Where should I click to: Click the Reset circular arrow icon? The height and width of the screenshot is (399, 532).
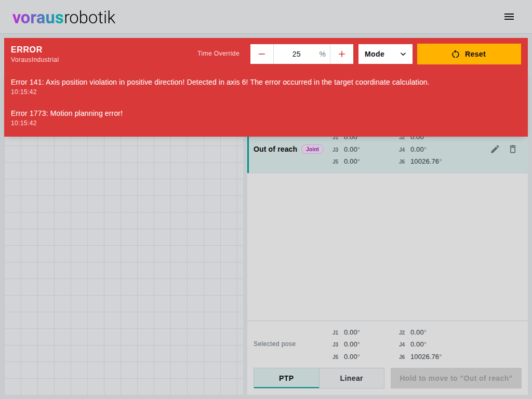(x=456, y=54)
